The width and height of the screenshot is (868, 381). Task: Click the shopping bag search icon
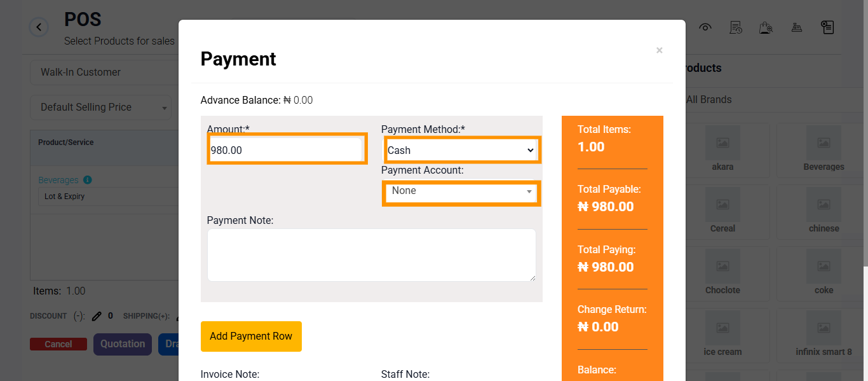point(766,27)
